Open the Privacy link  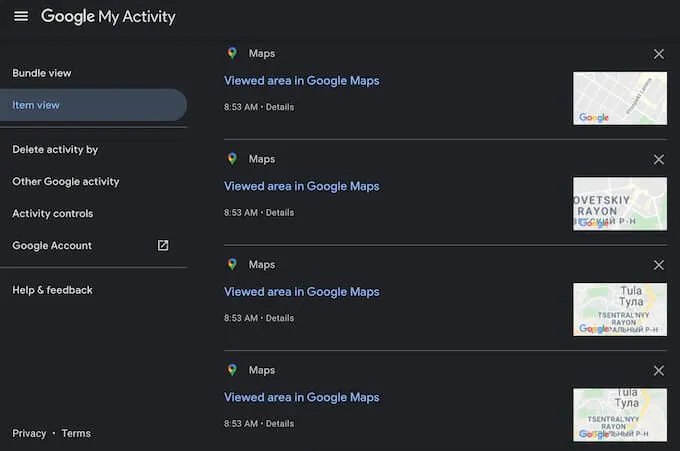point(29,433)
